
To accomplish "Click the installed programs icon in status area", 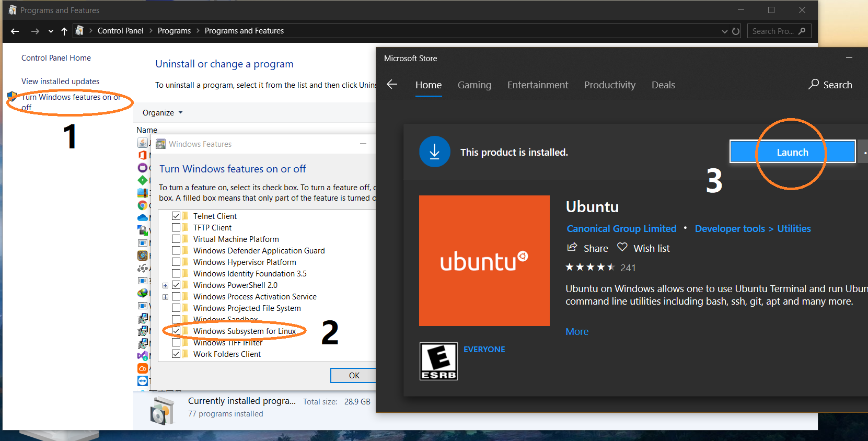I will (x=162, y=410).
